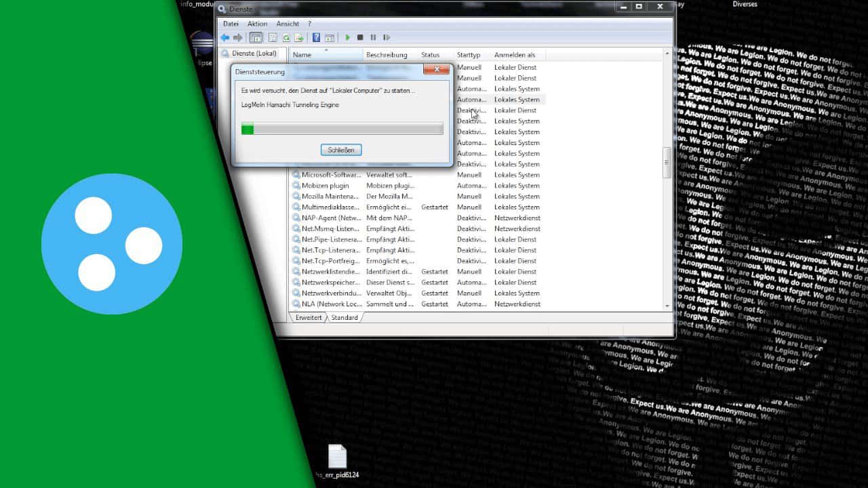
Task: Click "Netzwerkdienst" login of NAP-Agent row
Action: click(517, 218)
